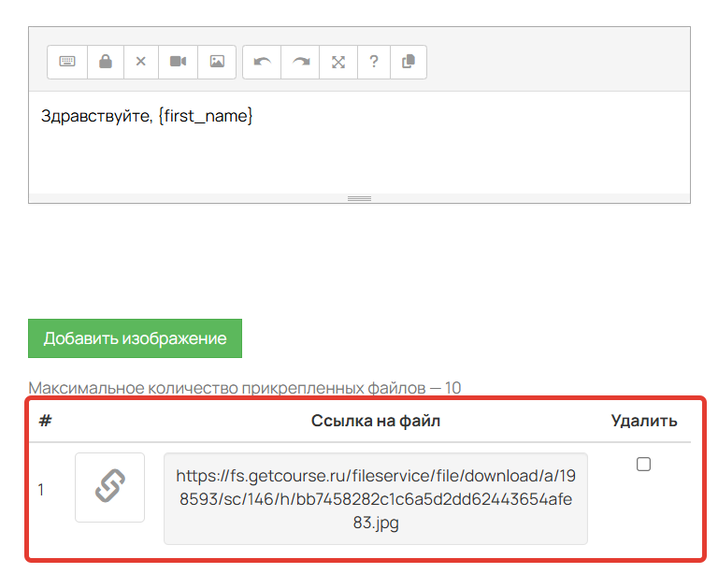Screen dimensions: 718x588
Task: Insert video with the camera icon
Action: [x=179, y=62]
